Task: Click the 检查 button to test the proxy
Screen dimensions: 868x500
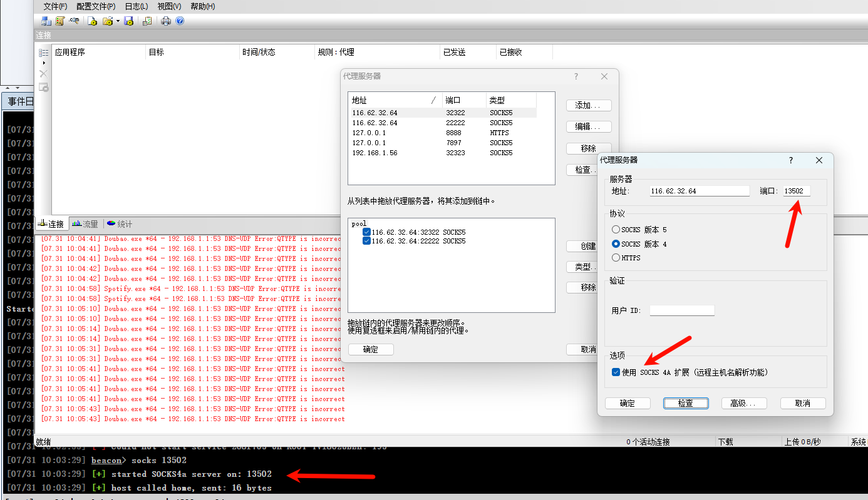Action: point(686,403)
